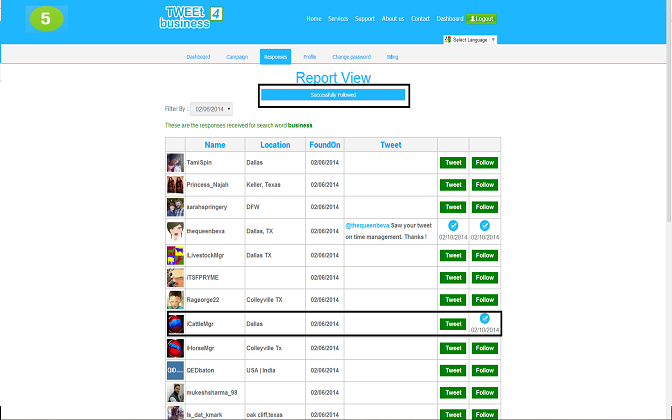This screenshot has width=672, height=420.
Task: Open ITSFPRYME's avatar thumbnail
Action: click(175, 278)
